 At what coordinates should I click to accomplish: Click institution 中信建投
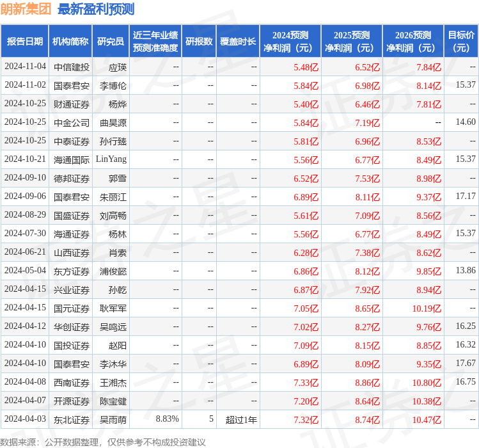tap(72, 67)
